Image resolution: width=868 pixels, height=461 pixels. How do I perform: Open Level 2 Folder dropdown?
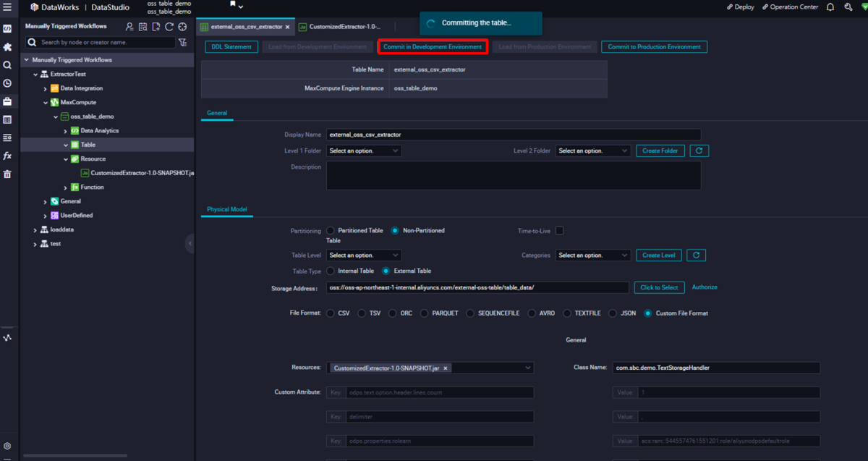click(x=593, y=151)
